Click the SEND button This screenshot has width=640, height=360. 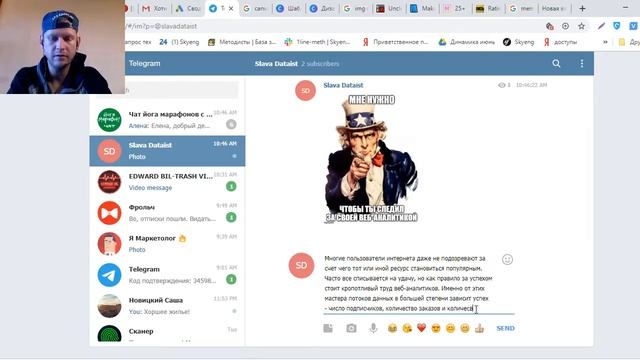(505, 328)
